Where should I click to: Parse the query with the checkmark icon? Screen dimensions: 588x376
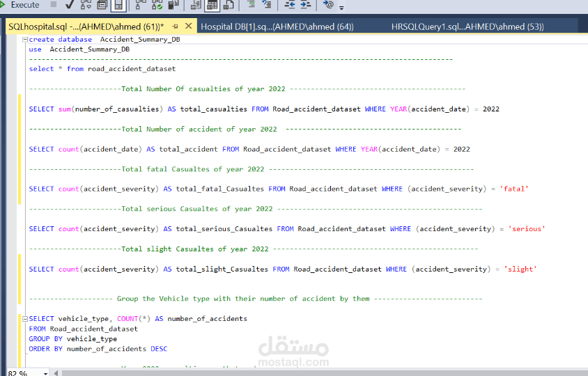[x=70, y=5]
